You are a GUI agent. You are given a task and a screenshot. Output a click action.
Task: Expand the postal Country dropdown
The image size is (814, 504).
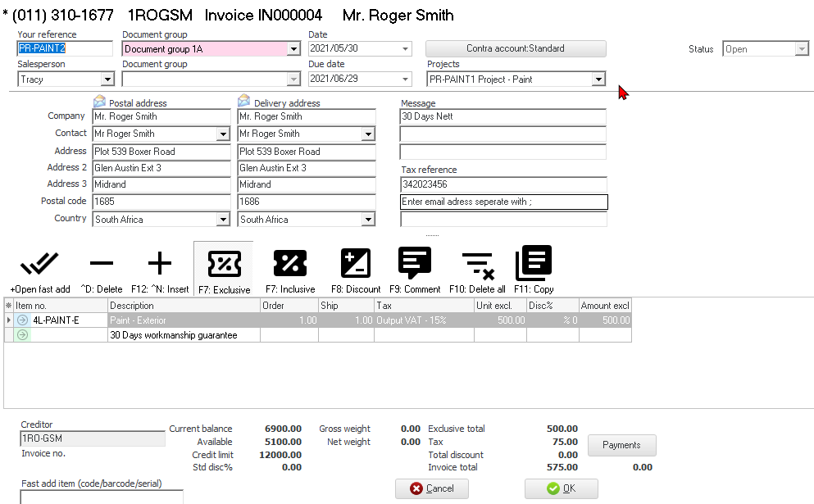(223, 220)
